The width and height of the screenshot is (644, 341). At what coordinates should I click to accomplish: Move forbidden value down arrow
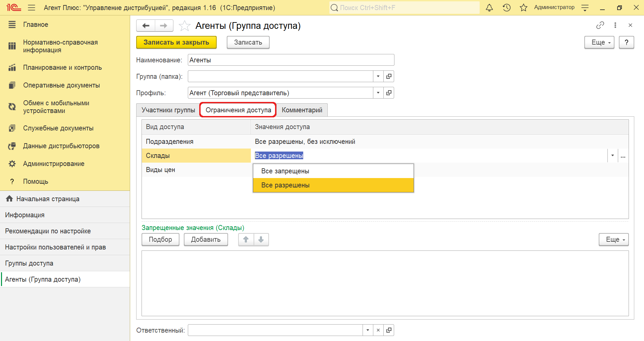tap(261, 239)
